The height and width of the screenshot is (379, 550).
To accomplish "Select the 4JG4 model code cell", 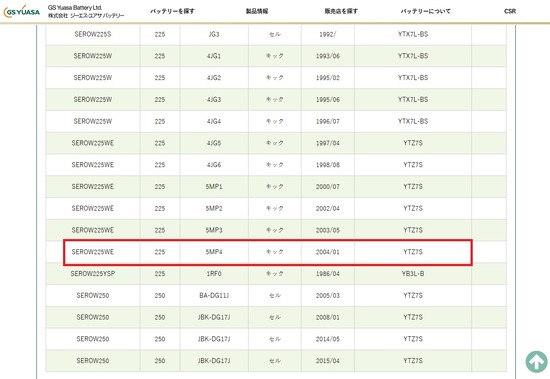I will tap(214, 121).
